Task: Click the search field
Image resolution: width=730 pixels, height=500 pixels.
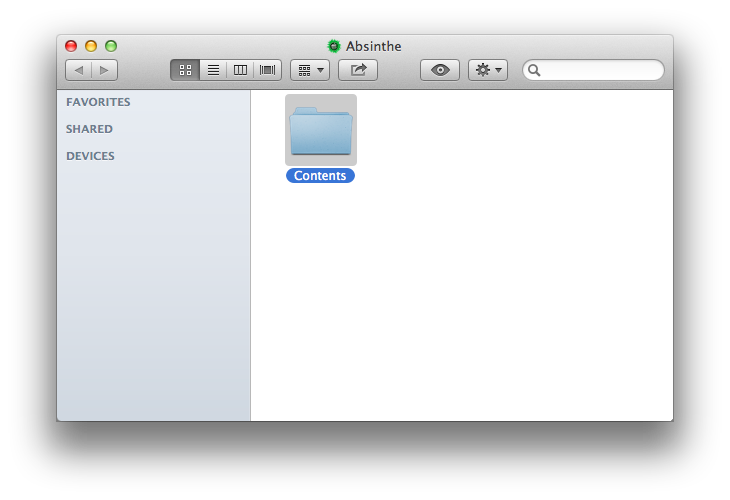Action: (x=593, y=70)
